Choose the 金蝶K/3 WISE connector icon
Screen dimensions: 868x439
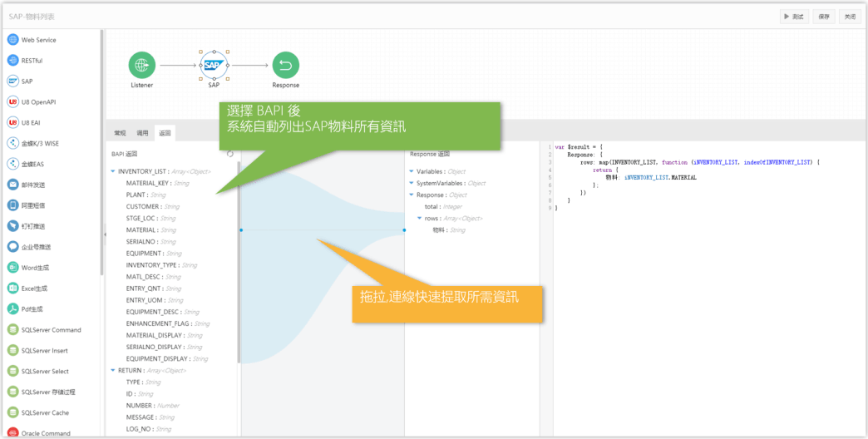point(12,143)
